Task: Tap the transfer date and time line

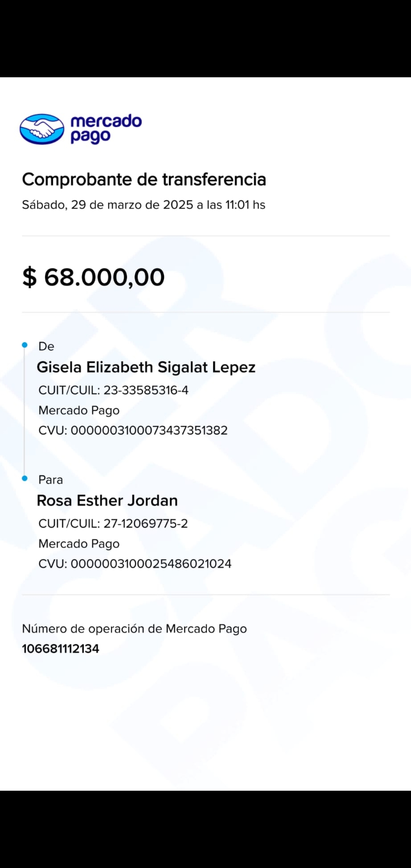Action: coord(143,205)
